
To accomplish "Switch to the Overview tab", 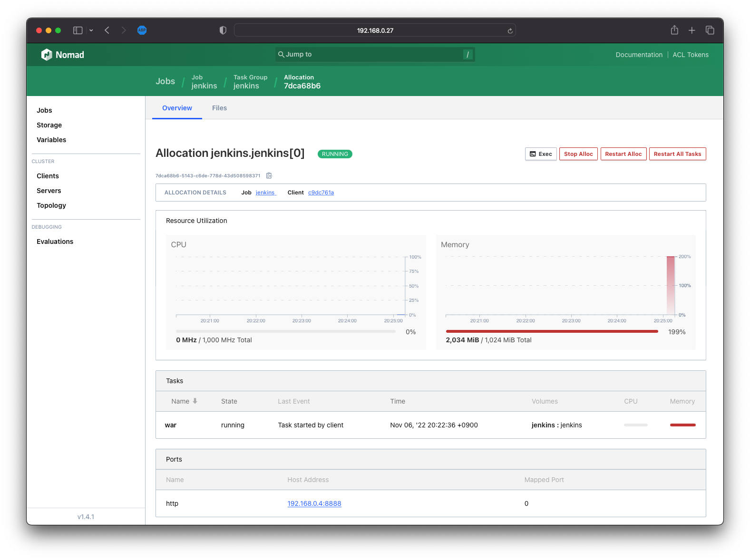I will tap(177, 108).
